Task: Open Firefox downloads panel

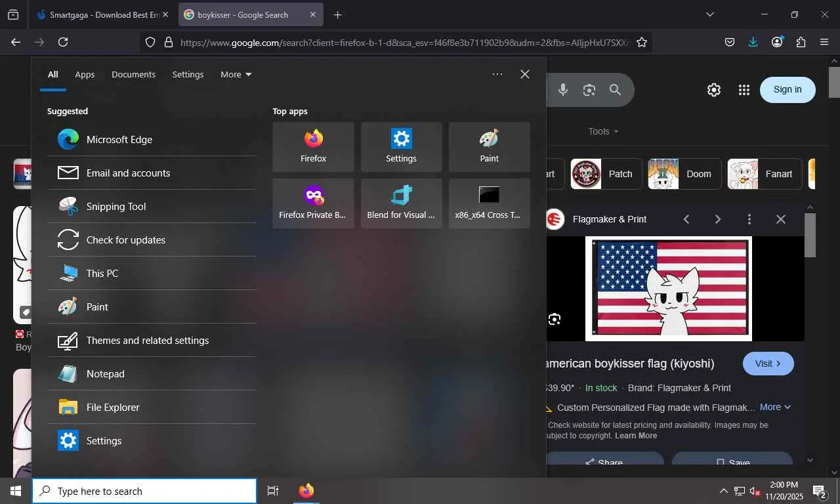Action: pyautogui.click(x=753, y=42)
